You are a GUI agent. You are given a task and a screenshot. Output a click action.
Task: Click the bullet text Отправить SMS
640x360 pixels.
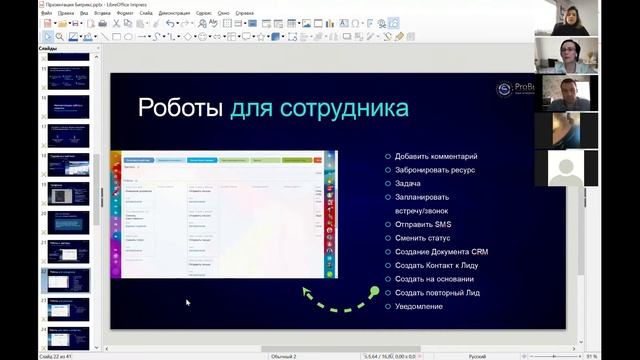pos(423,224)
